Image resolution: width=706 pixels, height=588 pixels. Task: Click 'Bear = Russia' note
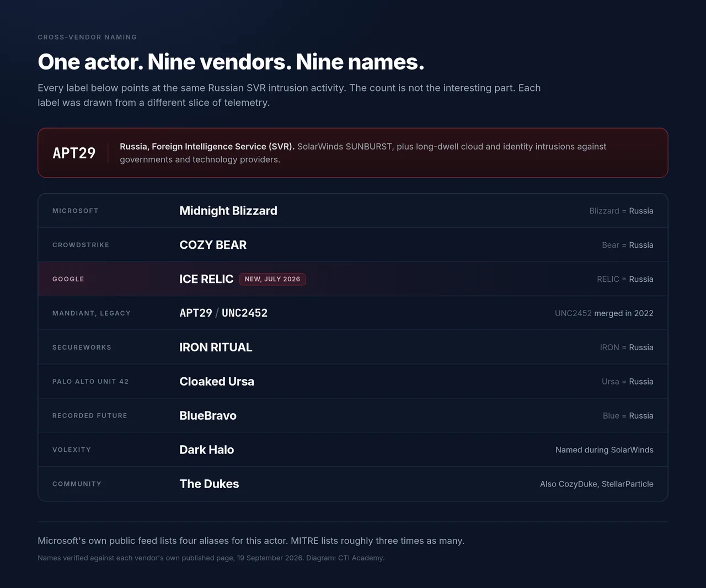(x=628, y=245)
